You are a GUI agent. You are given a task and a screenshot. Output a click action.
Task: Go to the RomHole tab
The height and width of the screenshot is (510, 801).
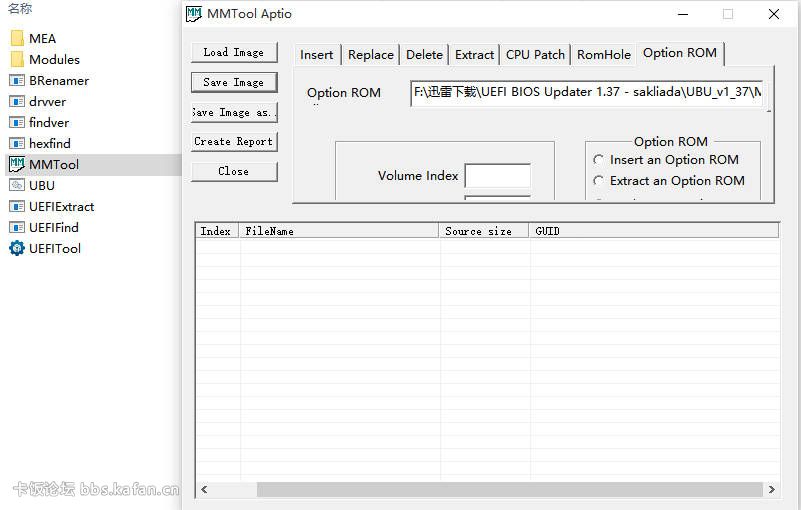click(604, 55)
